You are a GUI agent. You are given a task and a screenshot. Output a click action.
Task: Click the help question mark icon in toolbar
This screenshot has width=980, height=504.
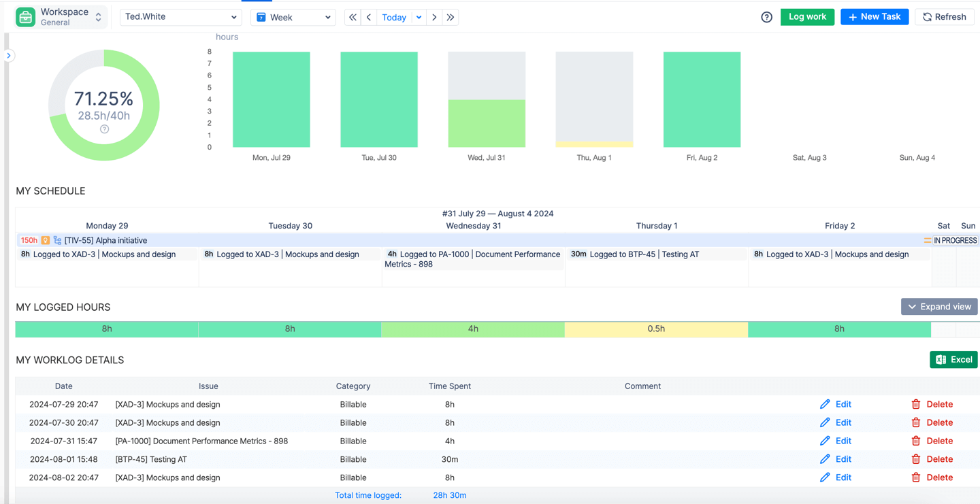[x=766, y=17]
